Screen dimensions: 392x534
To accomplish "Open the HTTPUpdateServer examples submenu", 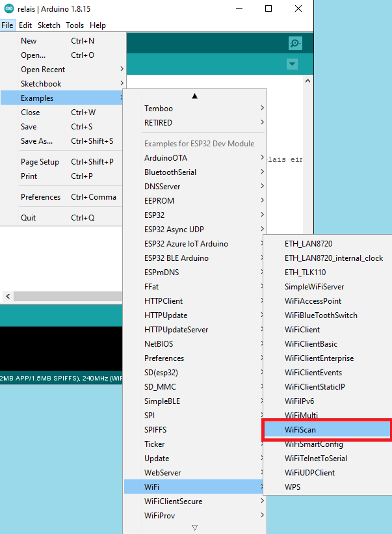I will tap(194, 330).
